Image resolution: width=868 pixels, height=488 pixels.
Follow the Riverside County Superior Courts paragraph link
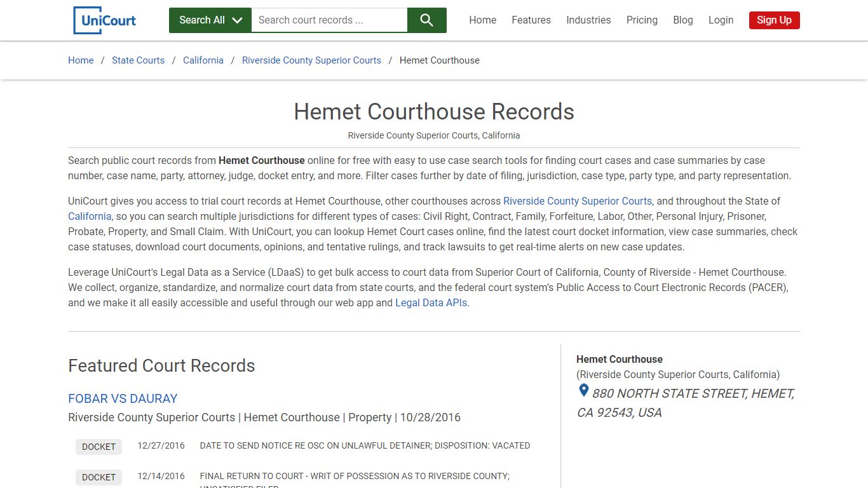pyautogui.click(x=578, y=201)
